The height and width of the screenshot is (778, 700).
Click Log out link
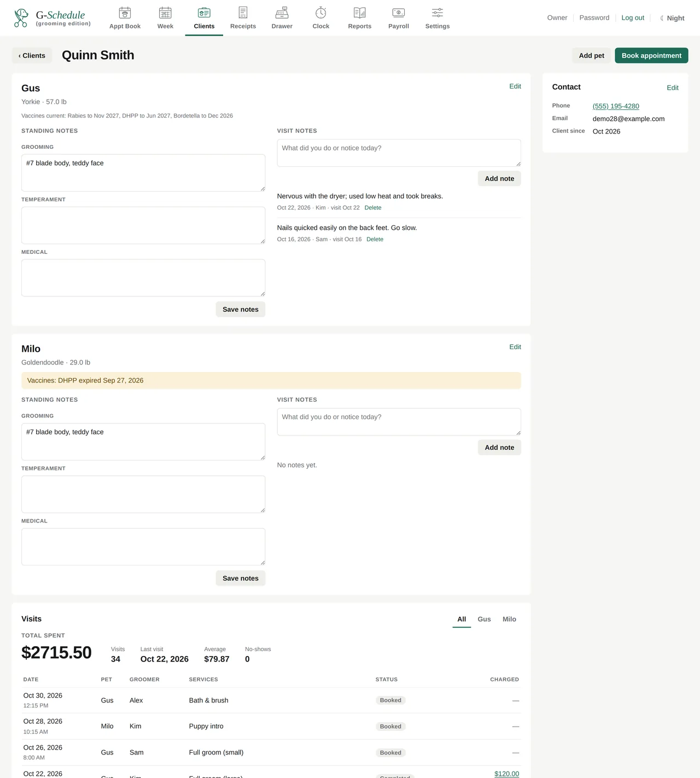(x=633, y=18)
